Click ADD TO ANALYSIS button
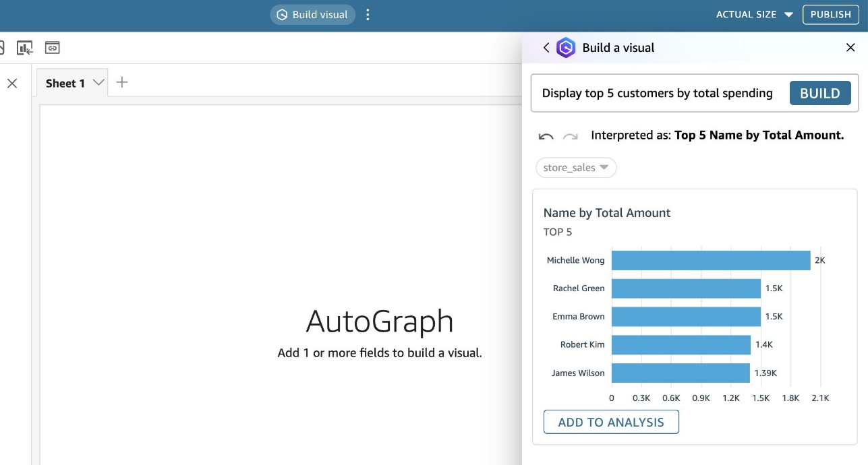 (611, 422)
